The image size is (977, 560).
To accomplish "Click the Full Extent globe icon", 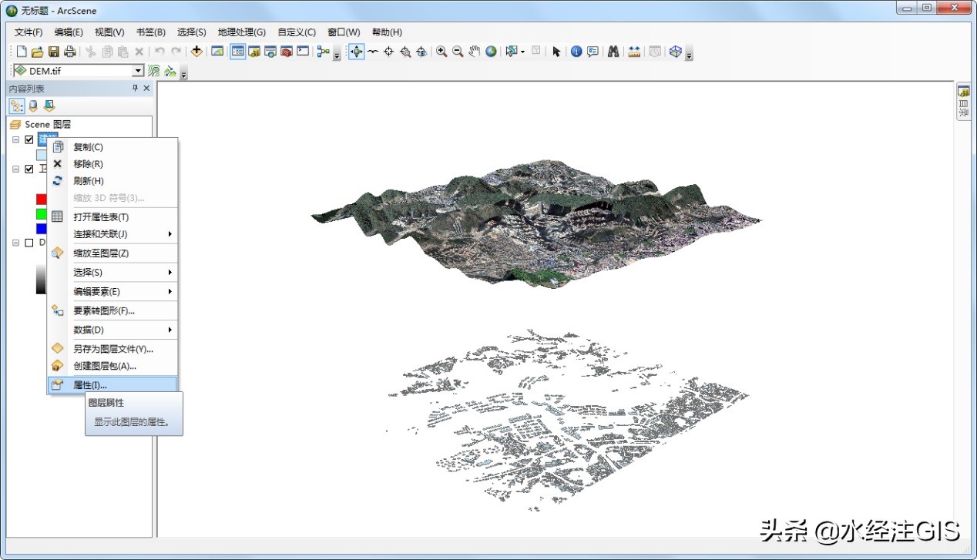I will pyautogui.click(x=491, y=52).
